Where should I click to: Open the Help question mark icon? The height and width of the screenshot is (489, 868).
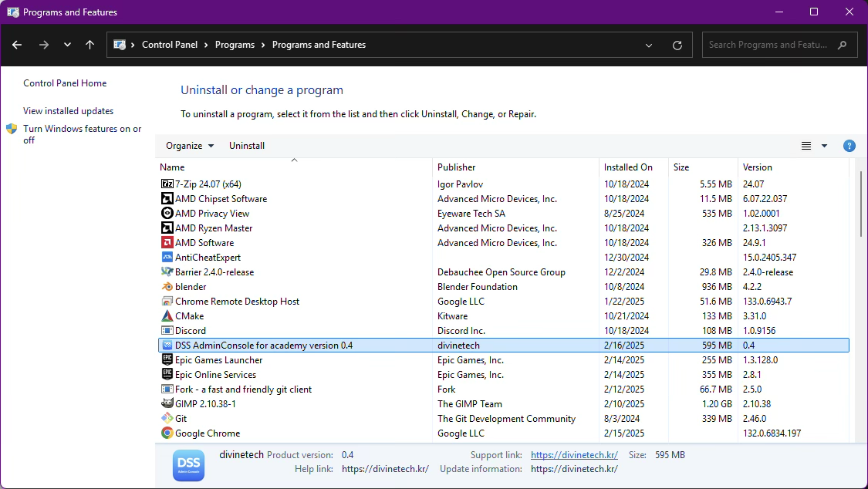click(849, 146)
